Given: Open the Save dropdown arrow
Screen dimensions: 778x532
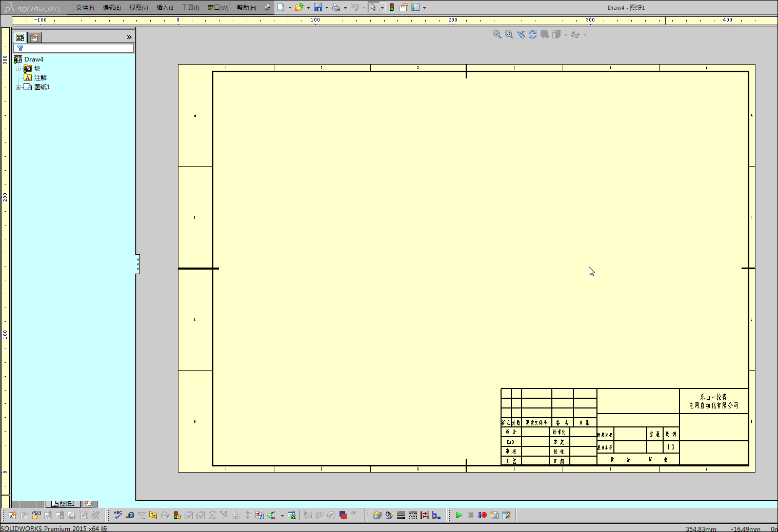Looking at the screenshot, I should tap(327, 8).
